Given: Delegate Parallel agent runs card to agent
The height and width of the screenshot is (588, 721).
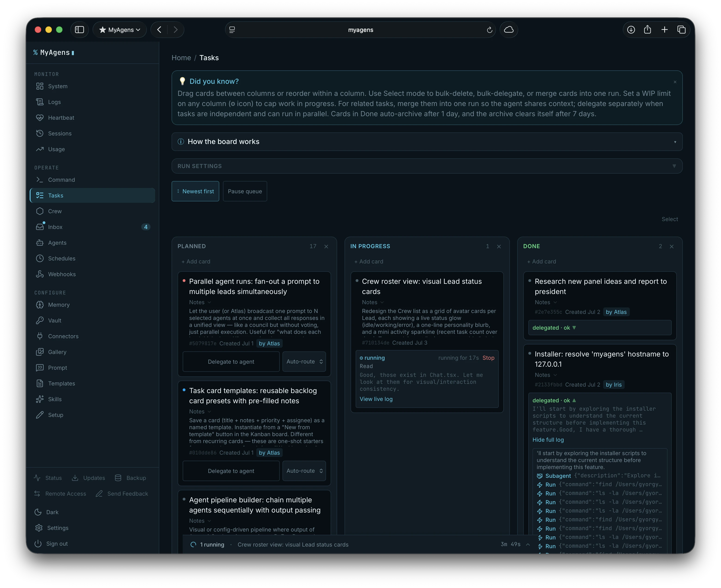Looking at the screenshot, I should tap(231, 361).
